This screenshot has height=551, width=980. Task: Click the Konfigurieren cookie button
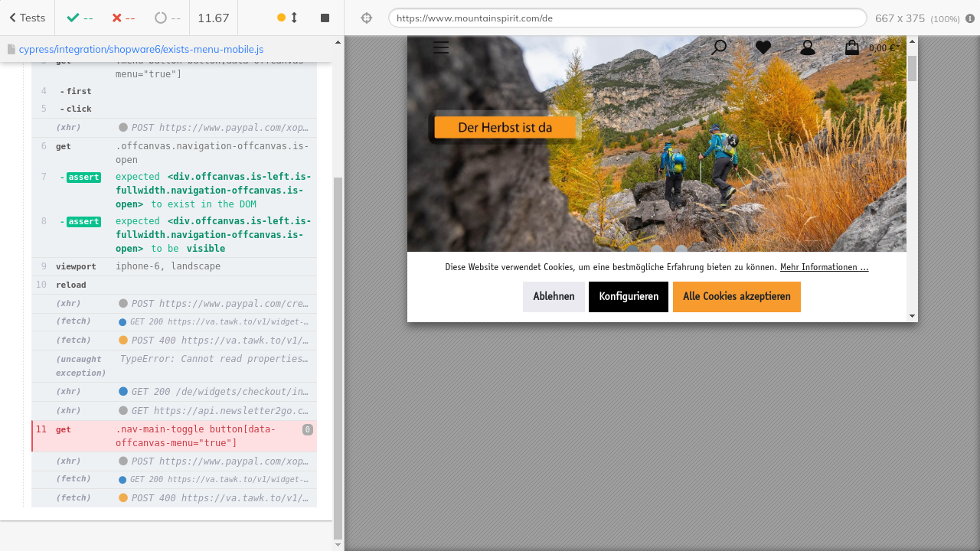click(628, 297)
